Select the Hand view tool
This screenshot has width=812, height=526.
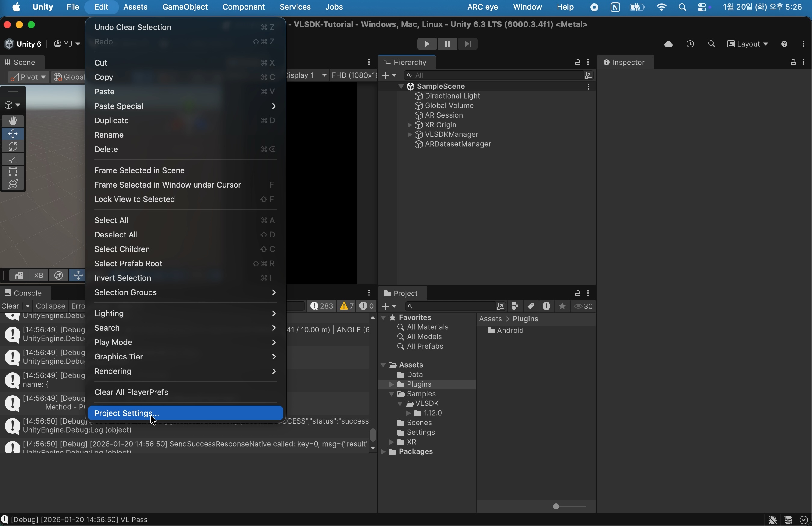[x=13, y=121]
